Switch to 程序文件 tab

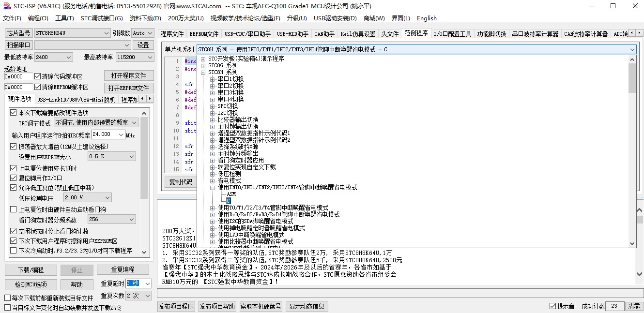pos(172,34)
